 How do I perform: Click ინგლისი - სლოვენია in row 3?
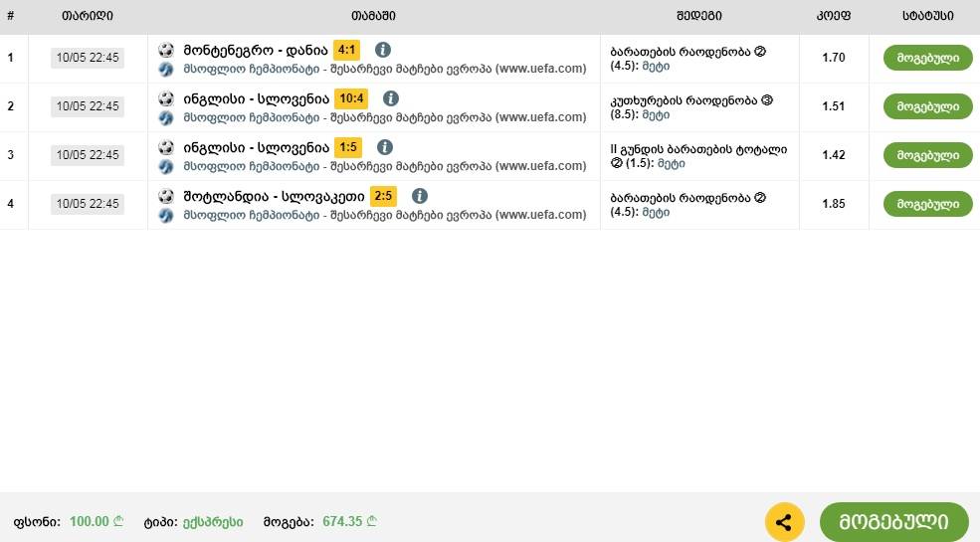[256, 147]
